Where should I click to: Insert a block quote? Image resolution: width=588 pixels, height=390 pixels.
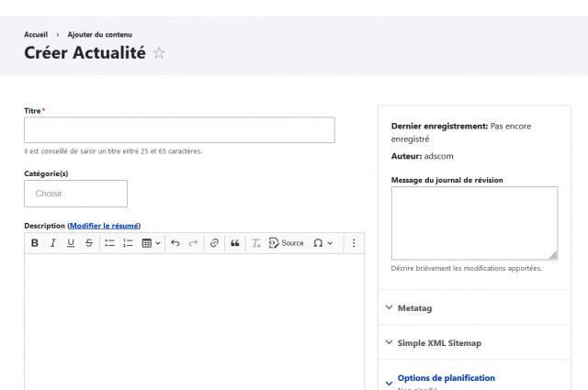click(235, 243)
